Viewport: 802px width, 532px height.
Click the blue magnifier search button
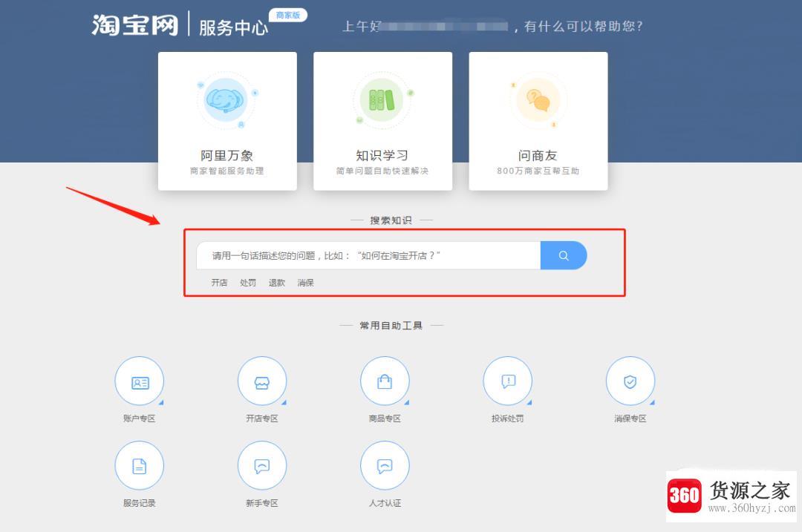564,255
